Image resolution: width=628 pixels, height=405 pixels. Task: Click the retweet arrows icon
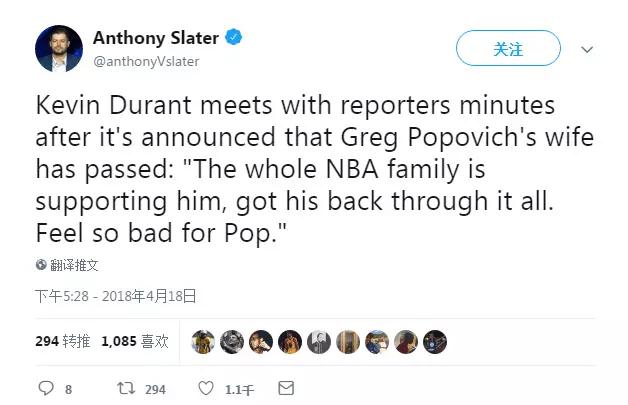[x=124, y=388]
